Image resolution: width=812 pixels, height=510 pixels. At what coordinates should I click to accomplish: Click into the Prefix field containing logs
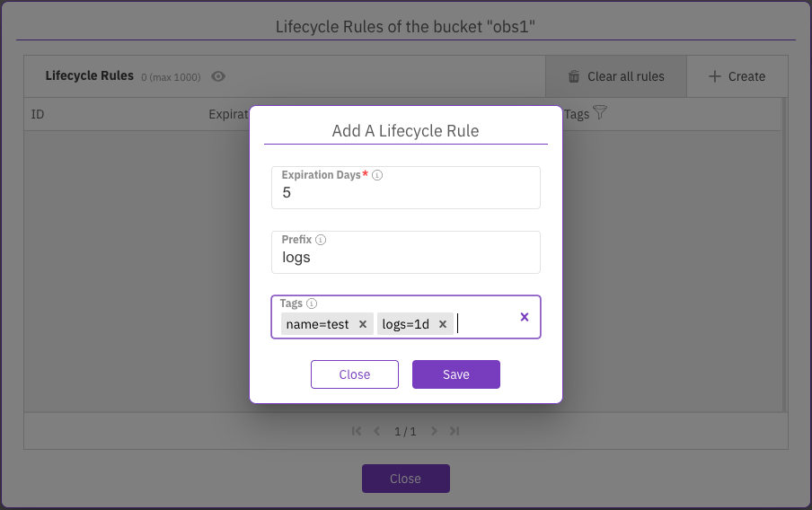click(405, 258)
